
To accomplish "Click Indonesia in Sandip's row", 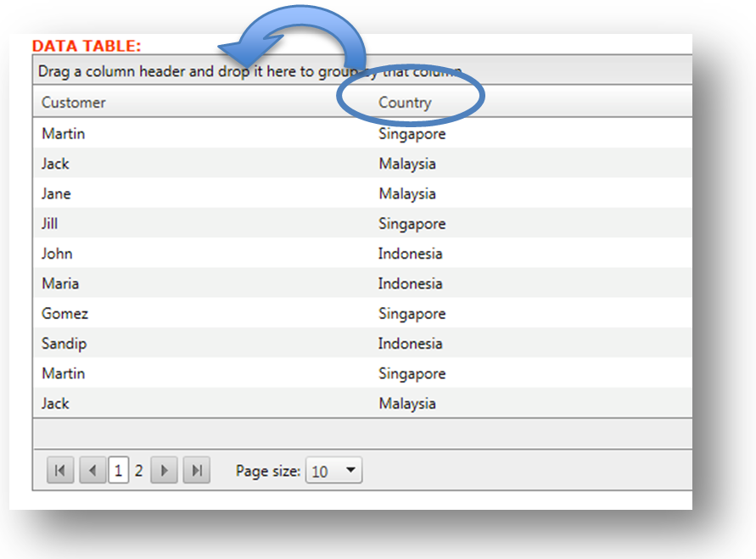I will pyautogui.click(x=410, y=344).
